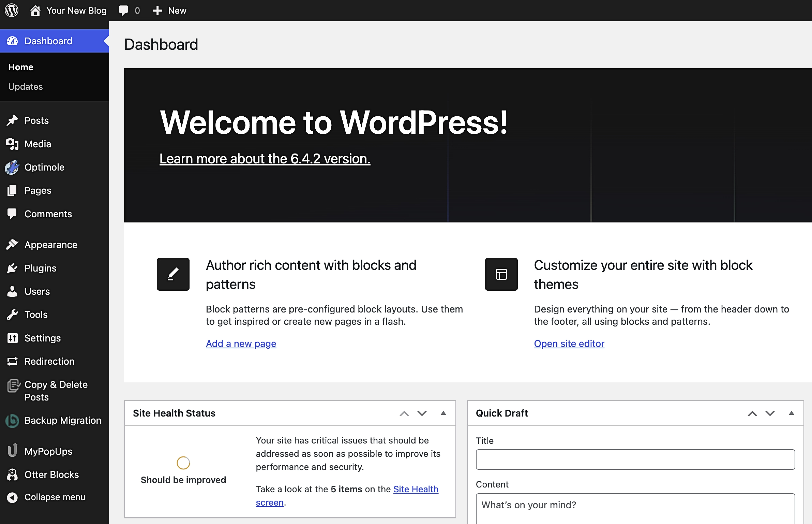Viewport: 812px width, 524px height.
Task: Click the Add a new page link
Action: click(241, 344)
